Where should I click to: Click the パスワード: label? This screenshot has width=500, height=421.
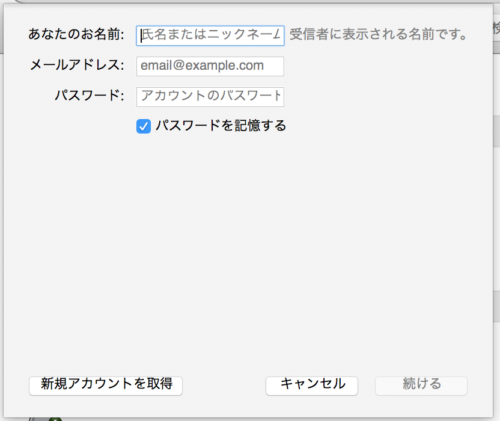(90, 96)
